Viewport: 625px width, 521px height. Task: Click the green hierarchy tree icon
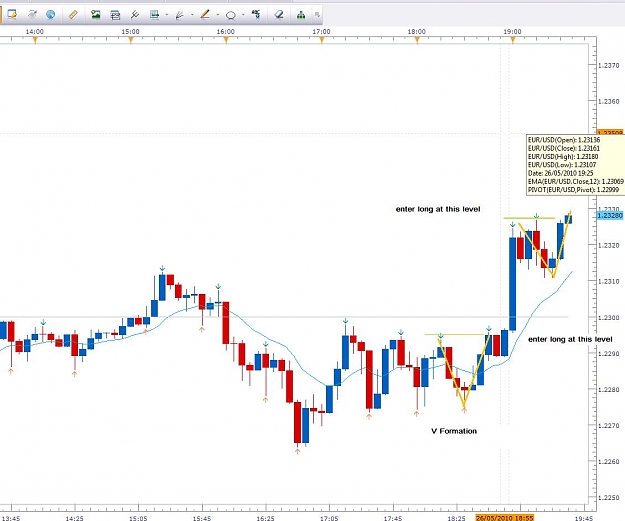pyautogui.click(x=301, y=15)
